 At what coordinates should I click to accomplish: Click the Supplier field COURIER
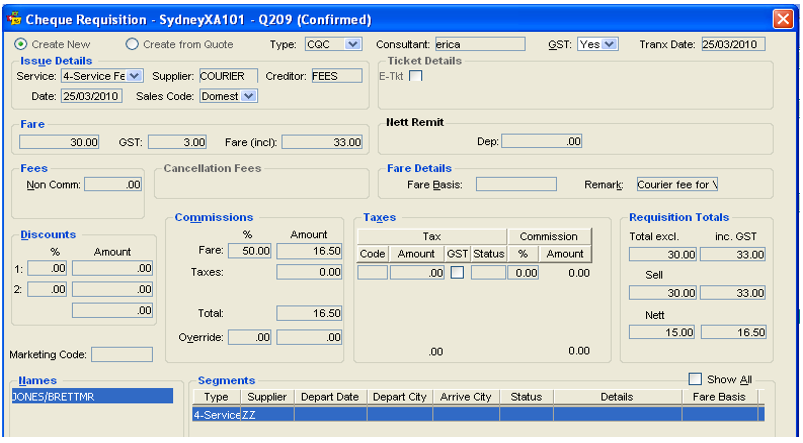(228, 76)
